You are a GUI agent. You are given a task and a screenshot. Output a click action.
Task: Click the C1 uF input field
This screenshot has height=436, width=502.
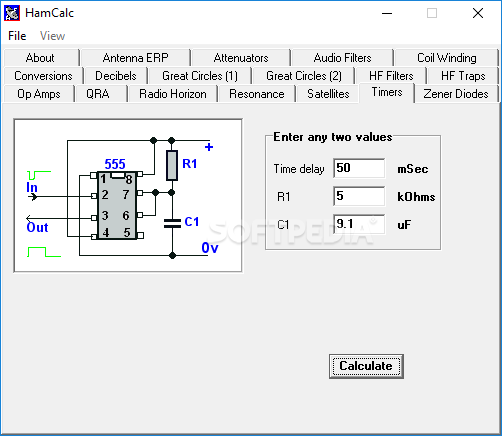click(359, 224)
